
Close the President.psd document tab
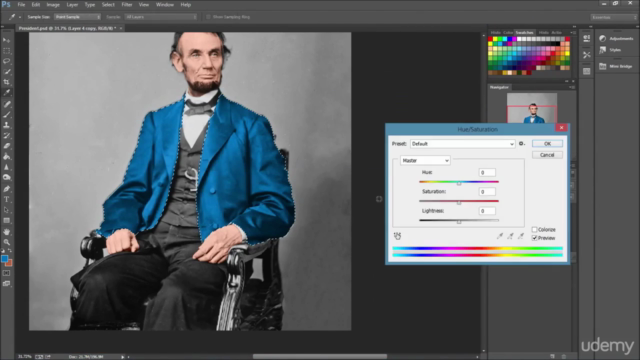(121, 28)
